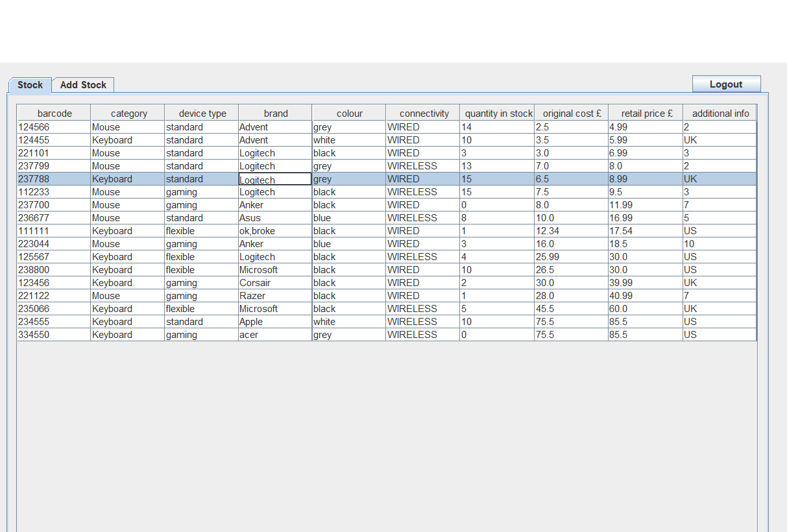Select barcode cell 125567
Image resolution: width=787 pixels, height=532 pixels.
pyautogui.click(x=54, y=257)
